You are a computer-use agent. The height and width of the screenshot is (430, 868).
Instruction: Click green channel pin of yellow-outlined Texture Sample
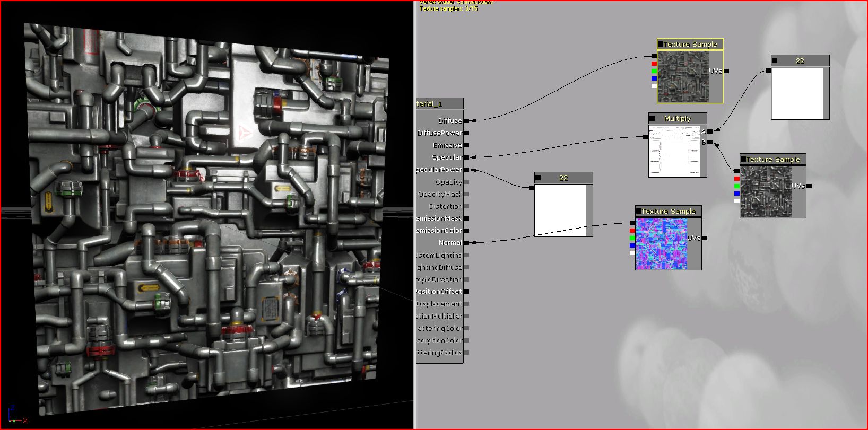coord(654,71)
